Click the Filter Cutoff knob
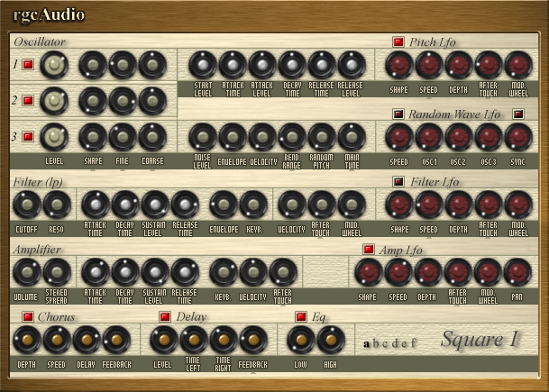549x392 pixels. click(x=27, y=205)
